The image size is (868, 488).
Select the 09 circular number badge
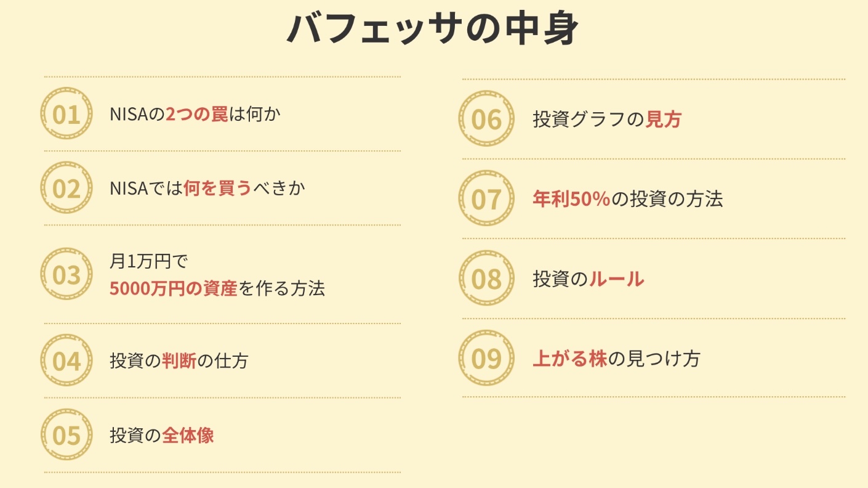pyautogui.click(x=486, y=359)
